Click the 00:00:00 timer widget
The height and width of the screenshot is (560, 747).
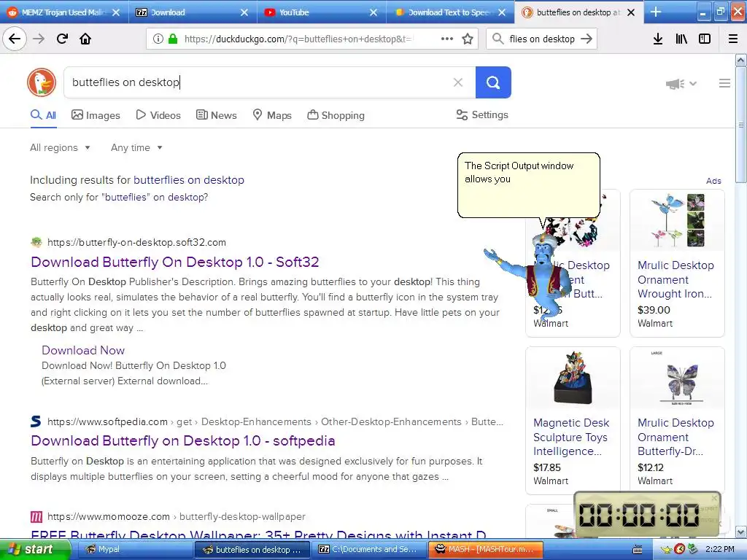click(648, 516)
